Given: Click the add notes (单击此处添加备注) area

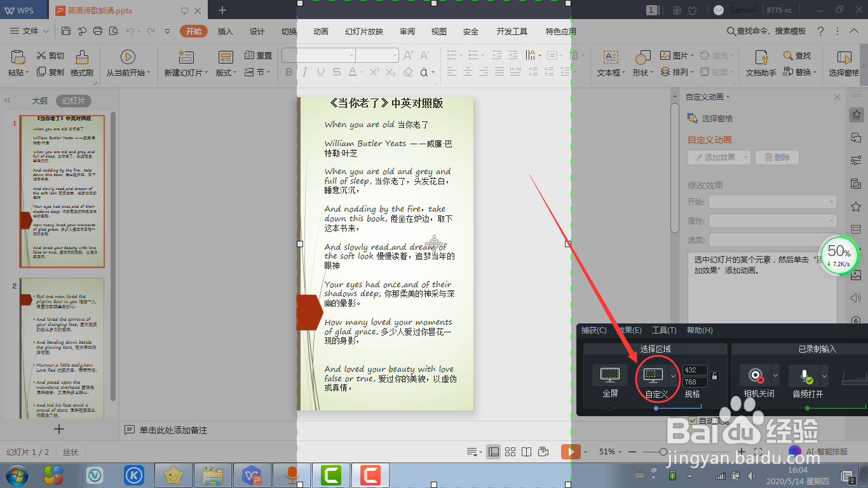Looking at the screenshot, I should pyautogui.click(x=173, y=430).
